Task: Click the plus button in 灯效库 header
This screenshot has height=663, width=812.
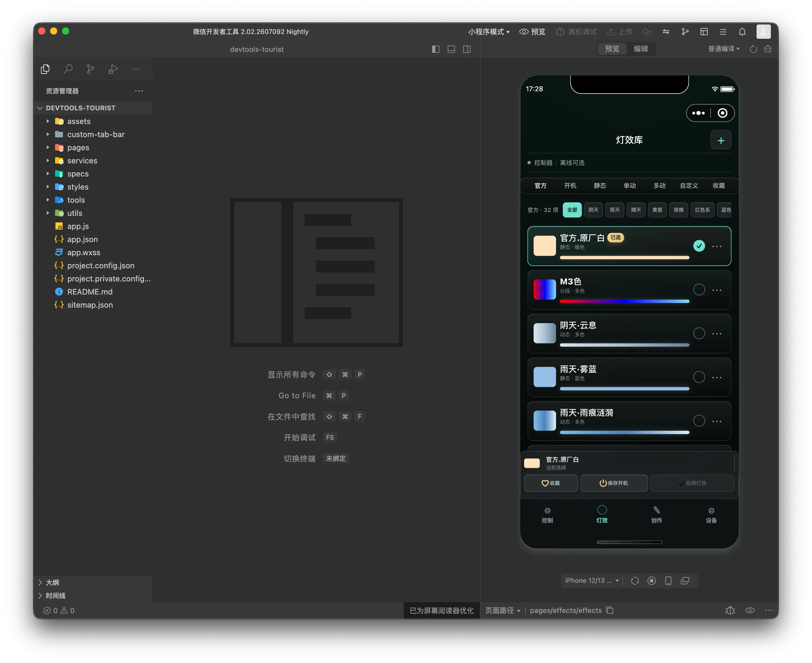Action: 721,140
